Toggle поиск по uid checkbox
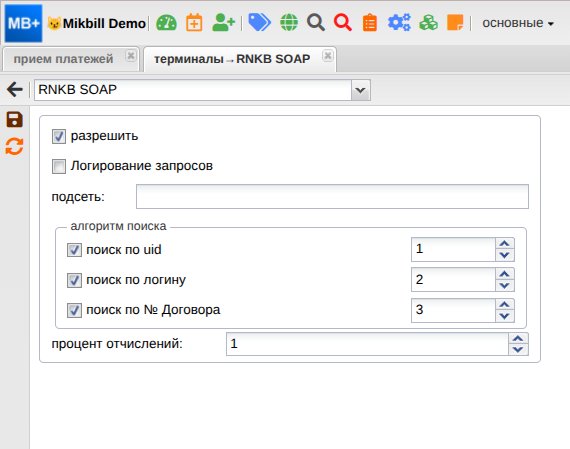This screenshot has height=449, width=570. (74, 250)
